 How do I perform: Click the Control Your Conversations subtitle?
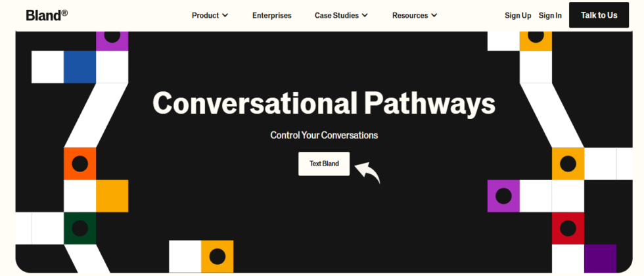[324, 135]
